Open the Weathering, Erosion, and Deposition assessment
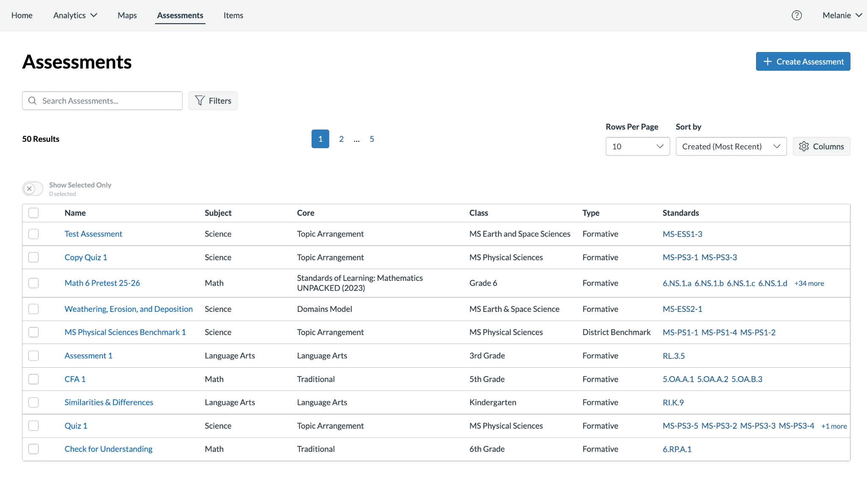This screenshot has width=867, height=504. [129, 309]
